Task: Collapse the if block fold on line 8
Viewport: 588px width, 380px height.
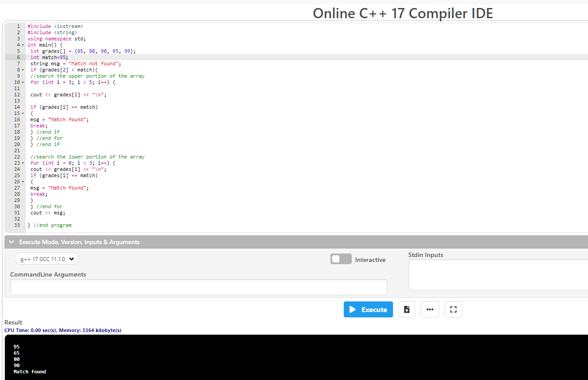Action: [x=22, y=70]
